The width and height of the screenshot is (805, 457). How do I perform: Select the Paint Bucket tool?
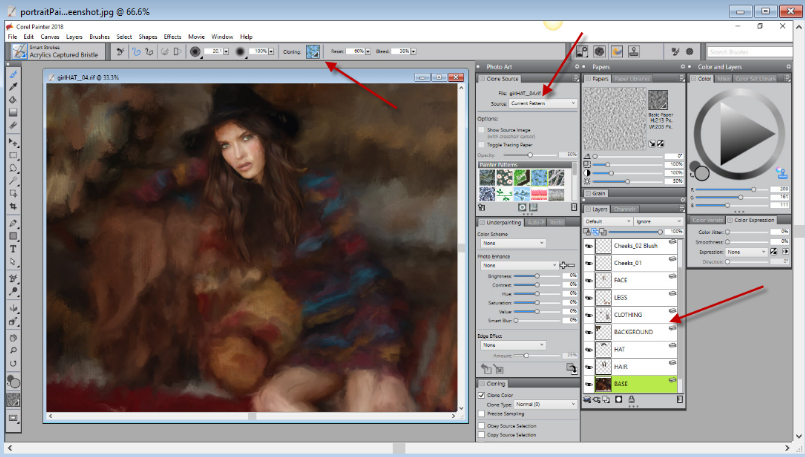pyautogui.click(x=13, y=100)
